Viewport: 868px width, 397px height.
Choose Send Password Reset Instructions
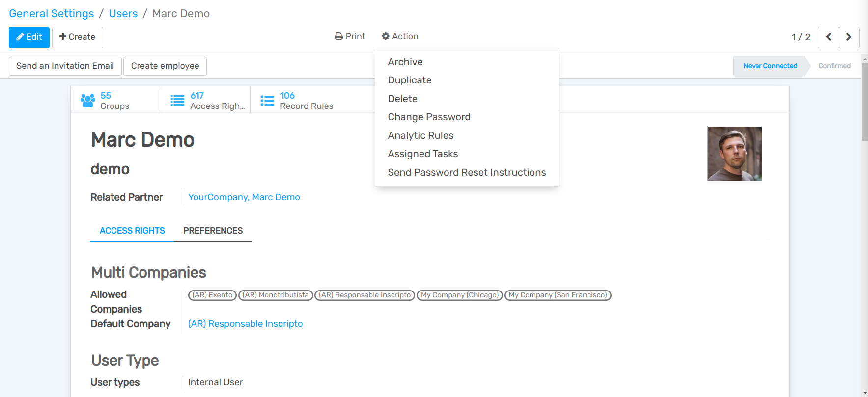467,172
